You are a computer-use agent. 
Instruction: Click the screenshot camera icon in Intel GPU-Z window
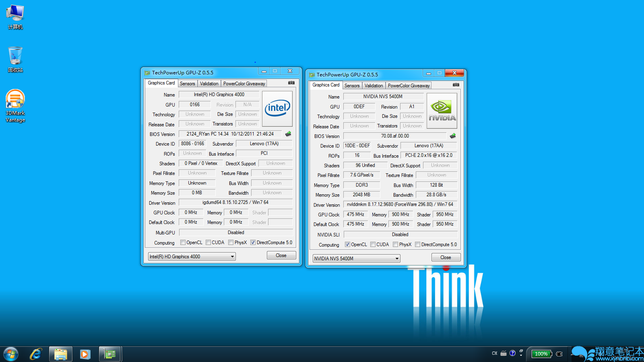coord(291,83)
